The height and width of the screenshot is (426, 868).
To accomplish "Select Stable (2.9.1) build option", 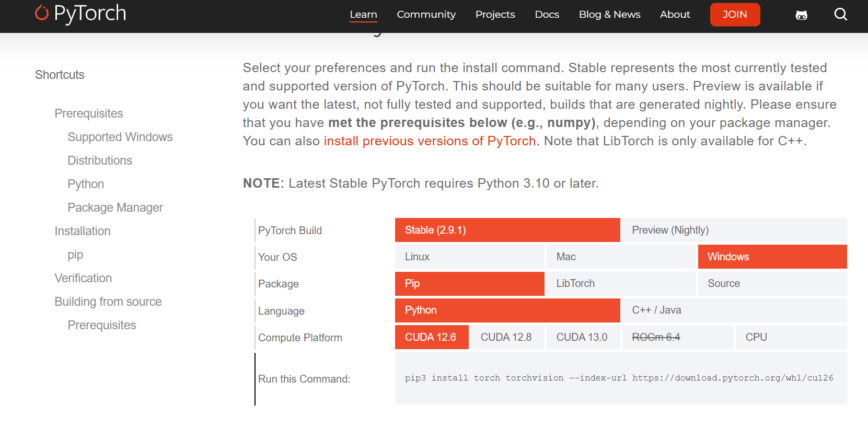I will tap(507, 230).
